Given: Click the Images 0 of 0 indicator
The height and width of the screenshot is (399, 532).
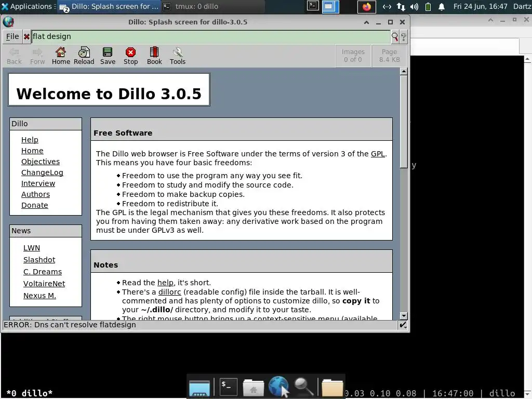Looking at the screenshot, I should point(353,56).
